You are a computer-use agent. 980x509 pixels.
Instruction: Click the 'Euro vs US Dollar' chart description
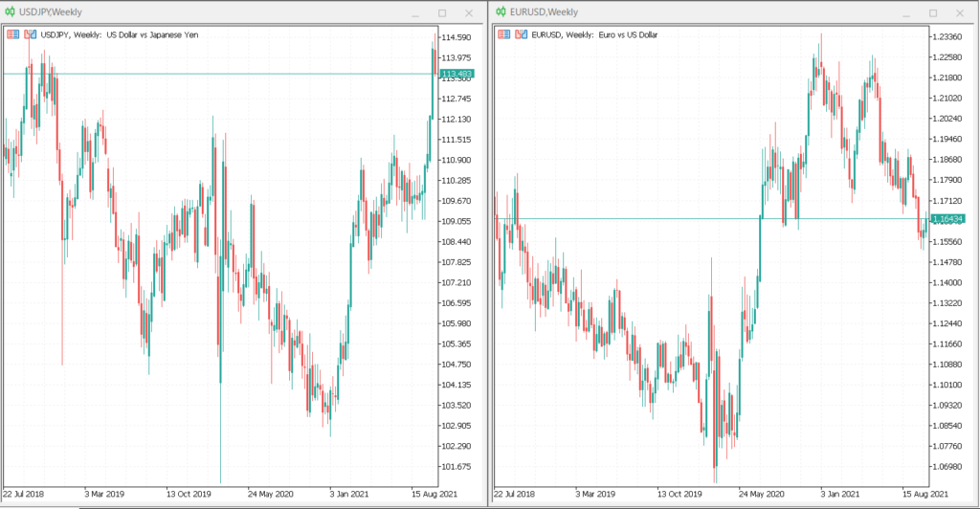pyautogui.click(x=637, y=34)
